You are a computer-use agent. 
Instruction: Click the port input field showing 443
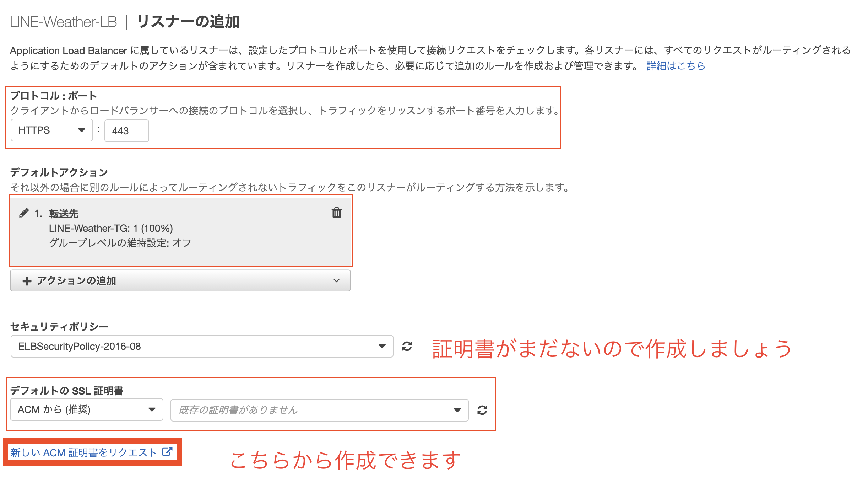pyautogui.click(x=126, y=130)
